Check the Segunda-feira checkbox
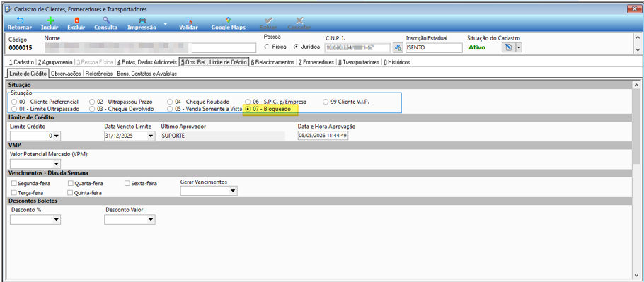This screenshot has width=644, height=282. click(x=14, y=184)
